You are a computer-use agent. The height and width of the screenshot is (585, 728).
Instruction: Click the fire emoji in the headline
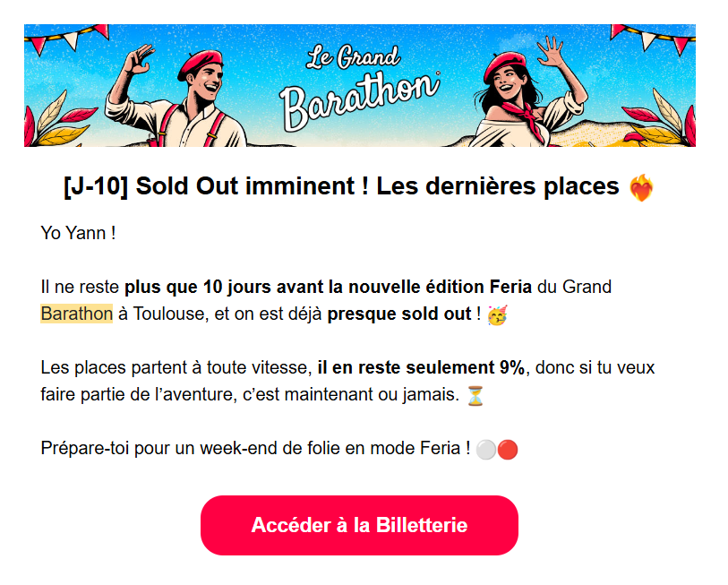(x=643, y=186)
